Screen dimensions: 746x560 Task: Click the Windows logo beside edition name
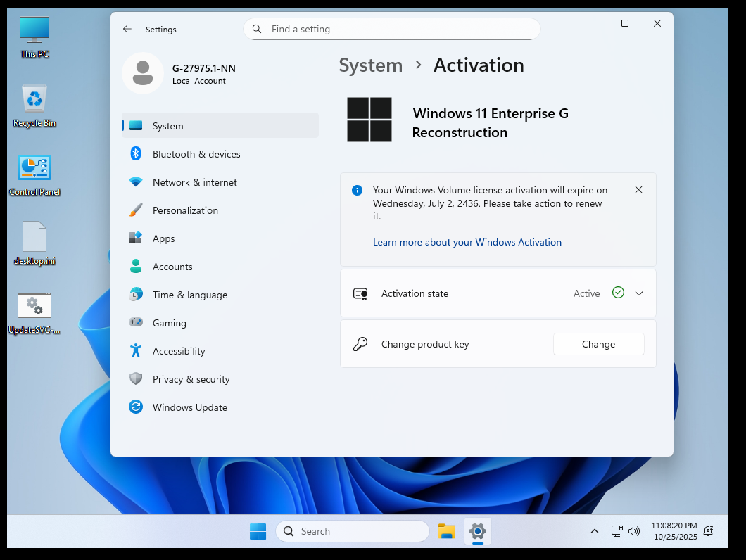[x=369, y=120]
